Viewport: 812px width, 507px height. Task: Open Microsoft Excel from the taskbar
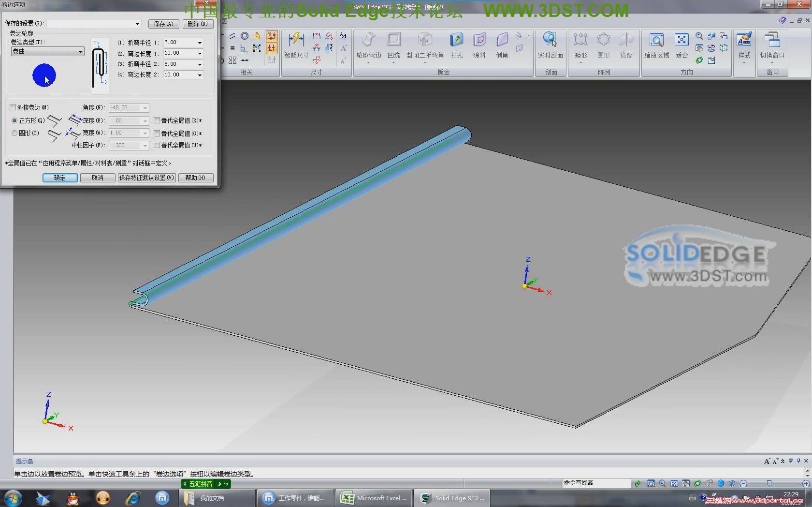375,498
